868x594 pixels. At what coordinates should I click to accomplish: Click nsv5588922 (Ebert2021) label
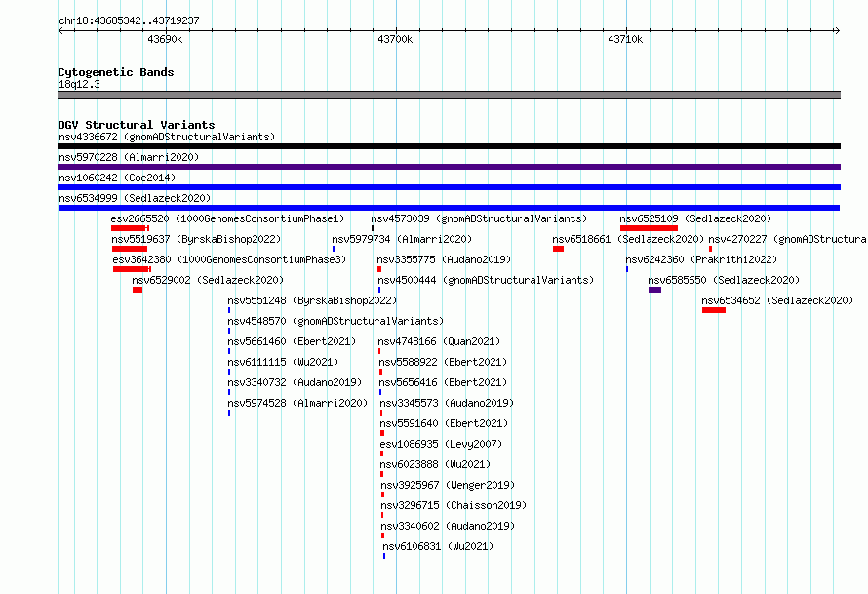[443, 362]
